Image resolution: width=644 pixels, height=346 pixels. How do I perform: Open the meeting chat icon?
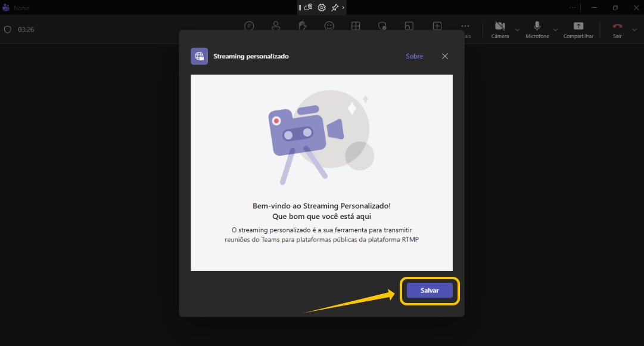(249, 26)
